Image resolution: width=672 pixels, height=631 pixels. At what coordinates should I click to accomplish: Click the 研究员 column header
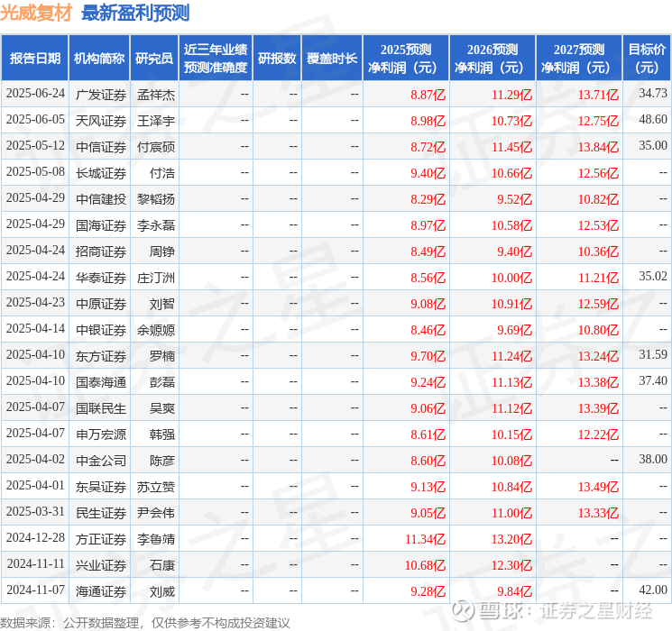(154, 59)
